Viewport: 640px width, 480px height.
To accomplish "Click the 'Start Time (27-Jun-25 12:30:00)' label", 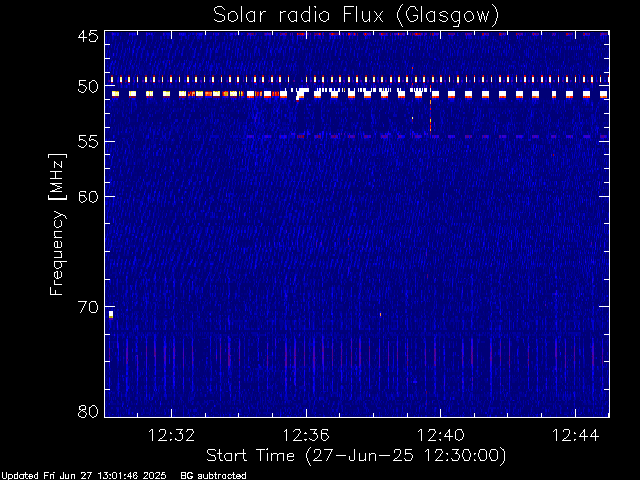I will pos(356,456).
